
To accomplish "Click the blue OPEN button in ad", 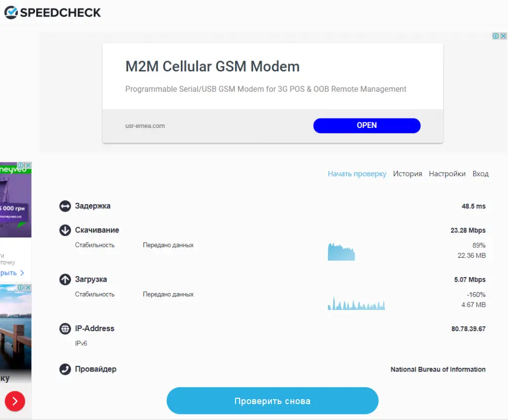I will [x=367, y=125].
